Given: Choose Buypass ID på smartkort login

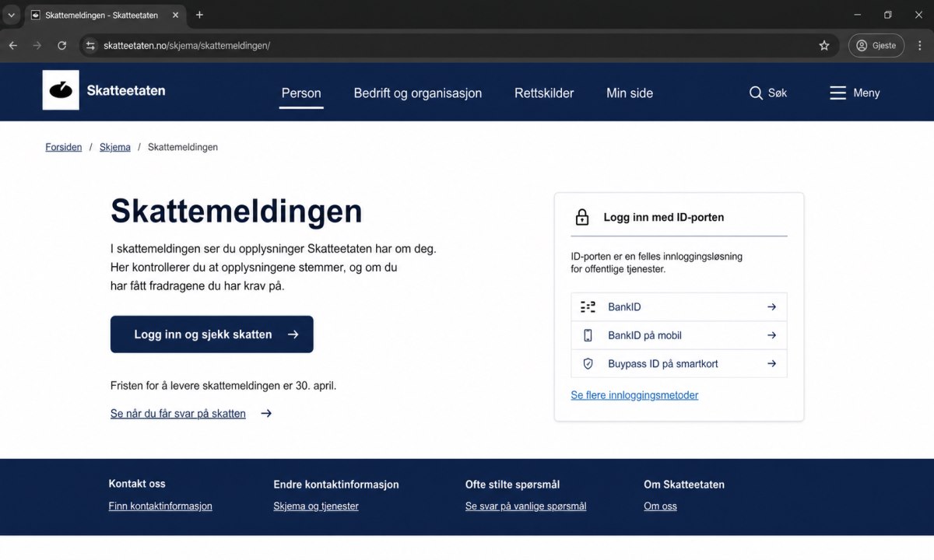Looking at the screenshot, I should coord(679,363).
